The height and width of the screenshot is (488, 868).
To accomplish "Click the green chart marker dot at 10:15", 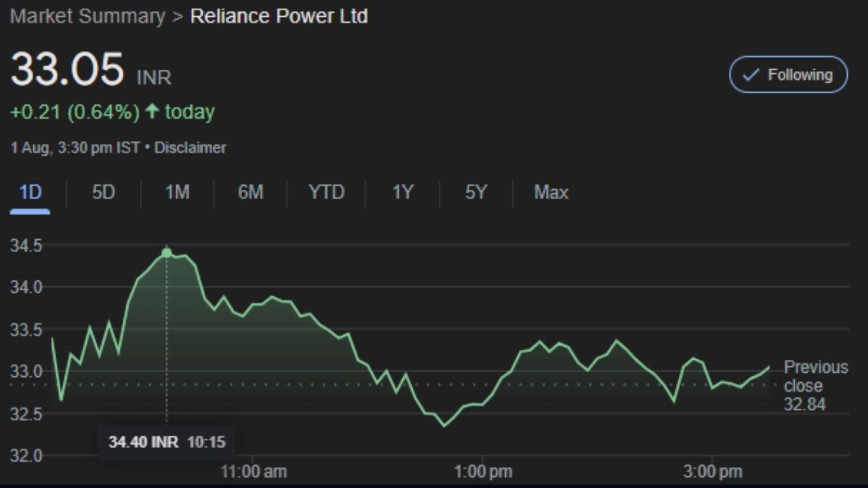I will coord(167,253).
